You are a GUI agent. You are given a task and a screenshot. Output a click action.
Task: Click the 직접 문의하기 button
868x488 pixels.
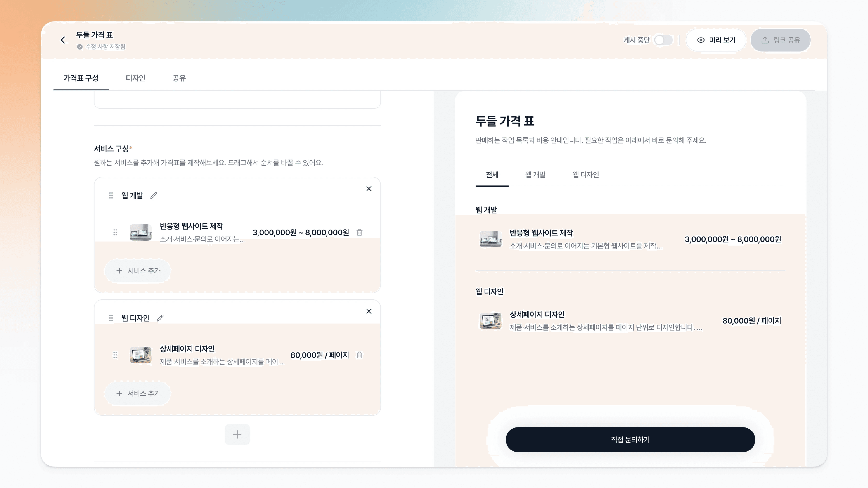[x=630, y=439]
